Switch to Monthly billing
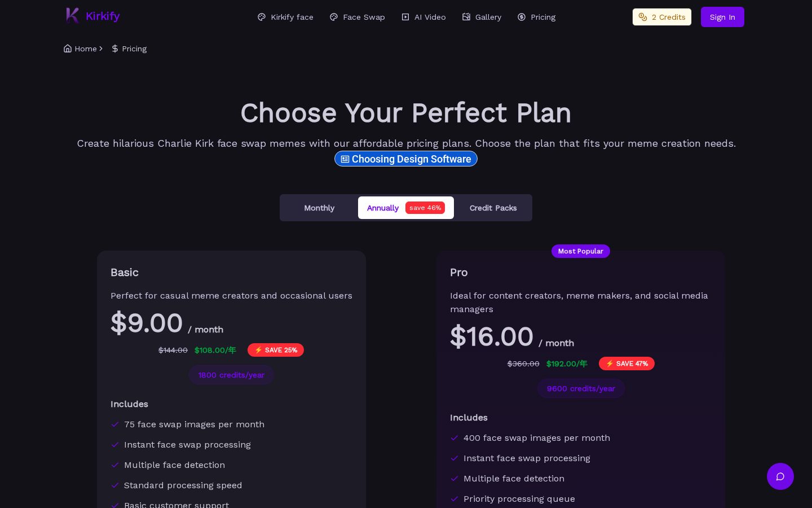The width and height of the screenshot is (812, 508). pos(319,208)
